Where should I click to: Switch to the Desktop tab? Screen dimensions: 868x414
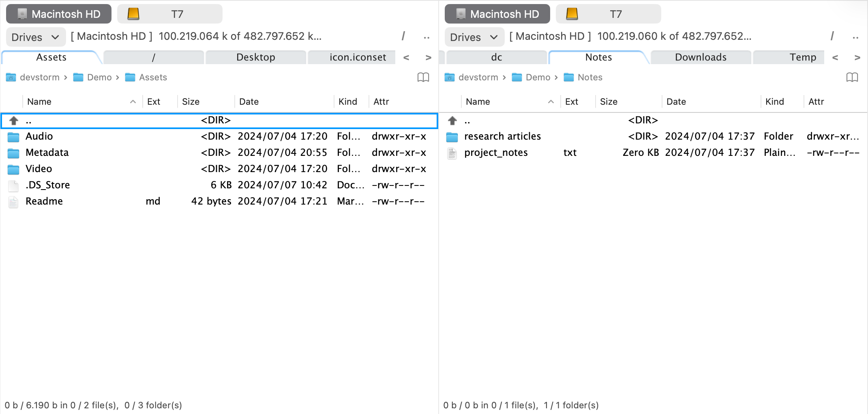(256, 57)
